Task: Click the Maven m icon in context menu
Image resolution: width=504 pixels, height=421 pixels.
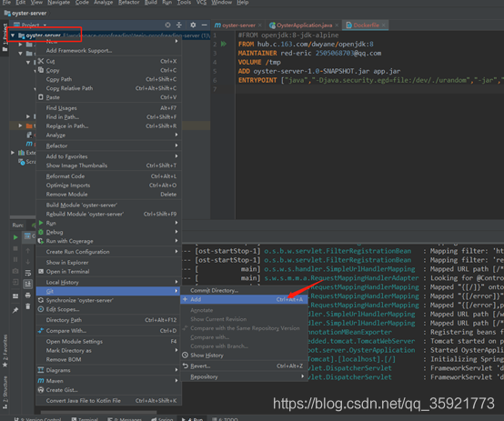Action: pyautogui.click(x=41, y=380)
